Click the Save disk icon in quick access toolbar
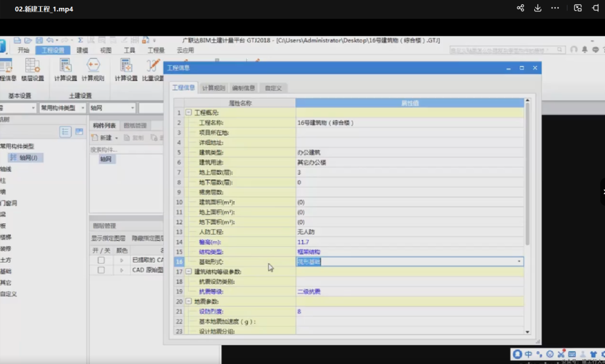 39,40
